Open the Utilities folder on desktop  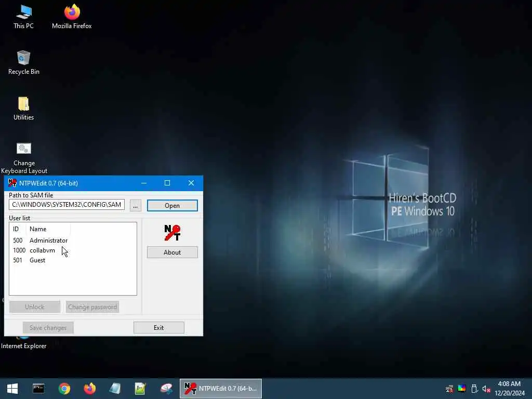(x=23, y=108)
